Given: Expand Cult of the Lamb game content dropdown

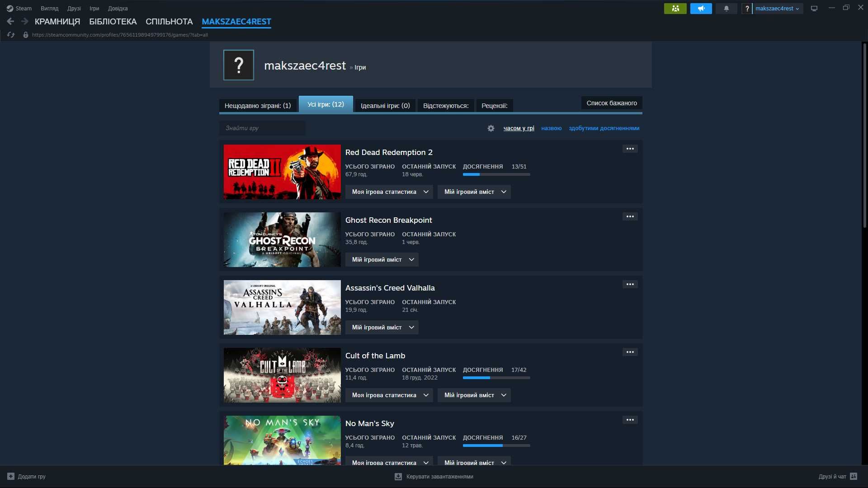Looking at the screenshot, I should click(474, 395).
